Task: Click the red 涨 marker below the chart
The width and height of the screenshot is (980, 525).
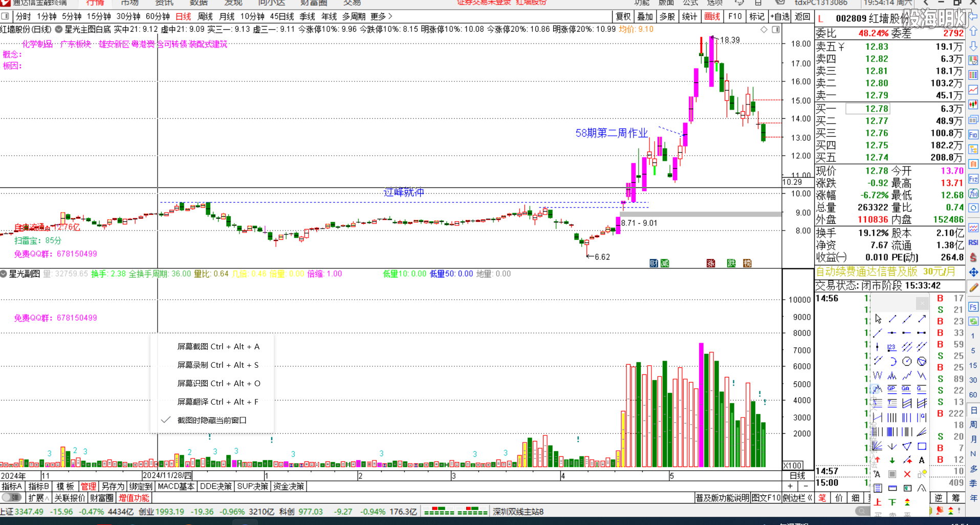Action: tap(711, 263)
